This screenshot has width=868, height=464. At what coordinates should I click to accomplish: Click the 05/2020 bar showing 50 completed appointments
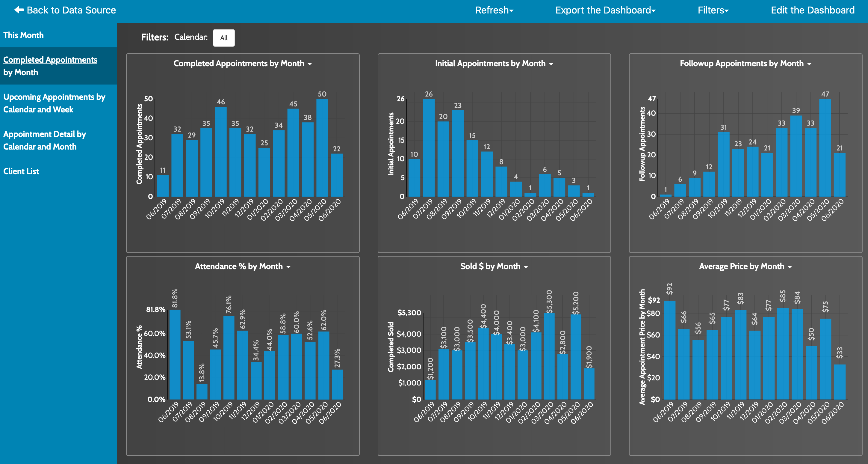pos(322,148)
